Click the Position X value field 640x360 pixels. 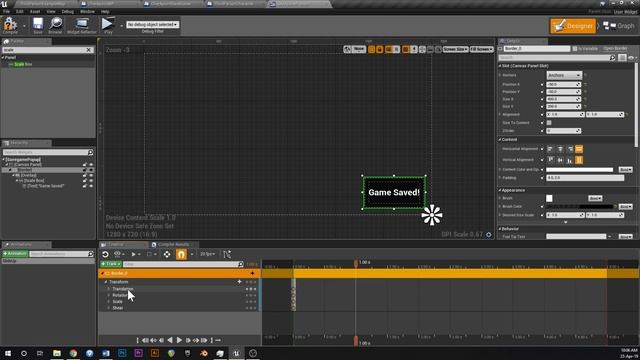click(563, 84)
